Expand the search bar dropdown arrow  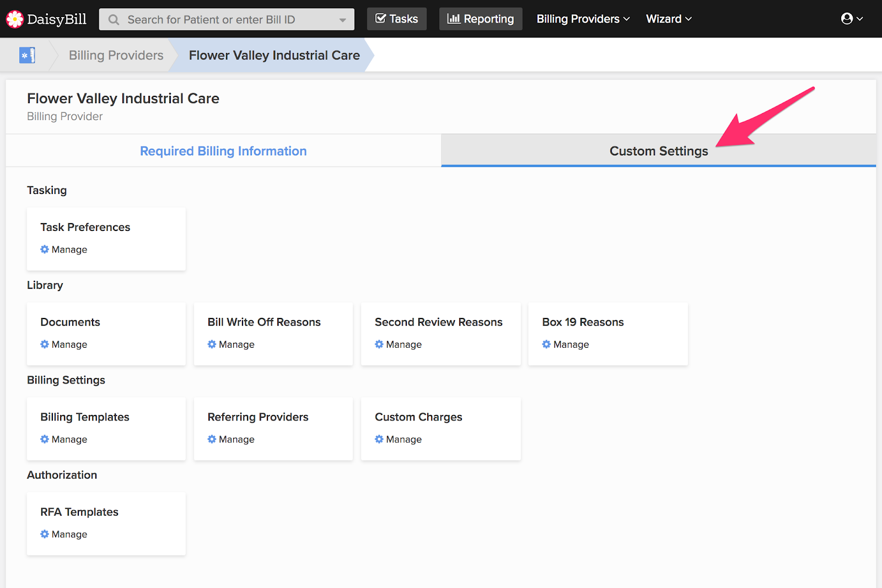coord(343,20)
